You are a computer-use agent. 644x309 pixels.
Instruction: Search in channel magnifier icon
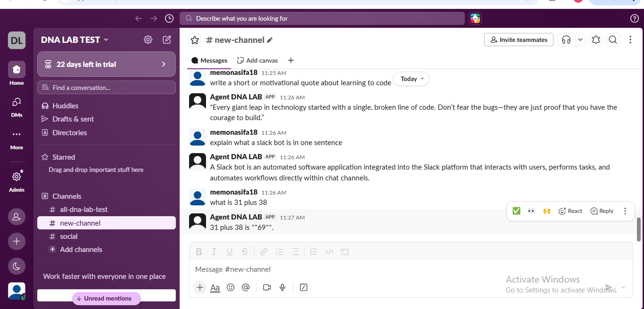pos(613,40)
